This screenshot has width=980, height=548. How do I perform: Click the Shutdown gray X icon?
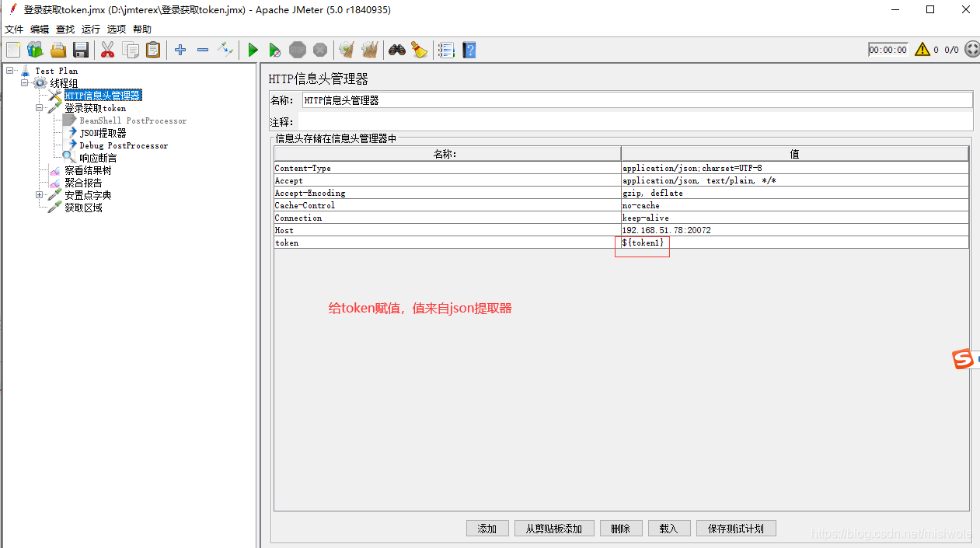coord(320,50)
